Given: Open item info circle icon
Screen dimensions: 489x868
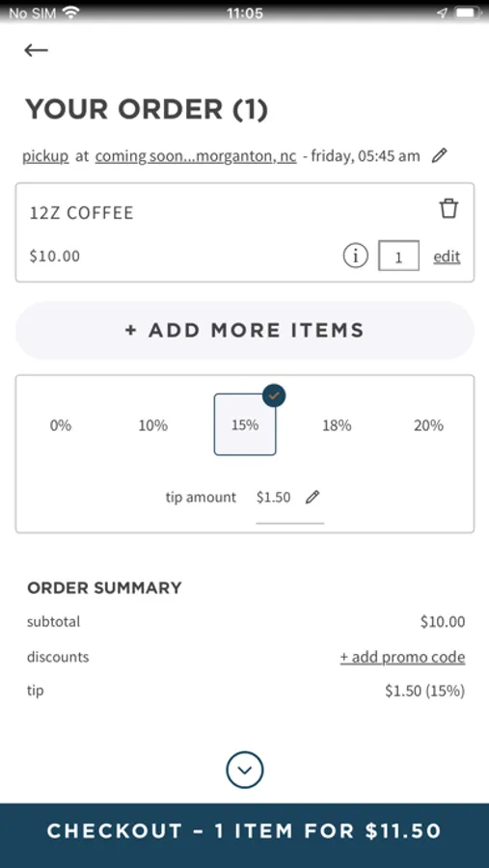Looking at the screenshot, I should (355, 257).
